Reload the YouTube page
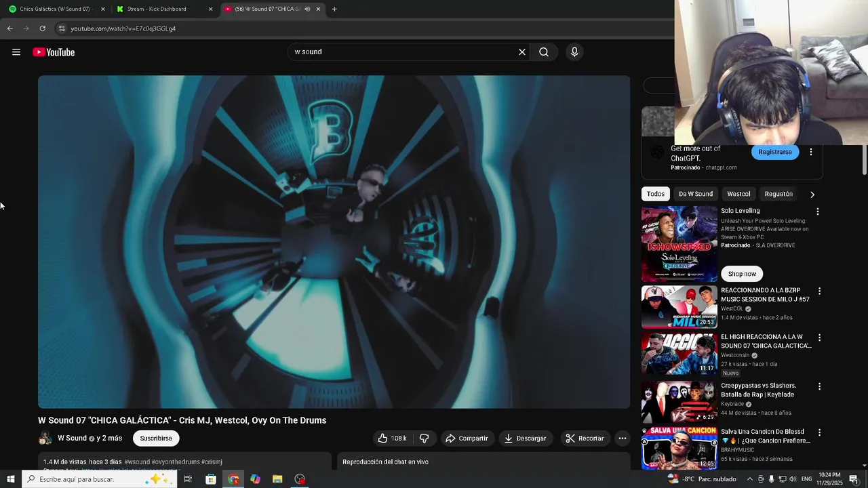 (x=42, y=28)
